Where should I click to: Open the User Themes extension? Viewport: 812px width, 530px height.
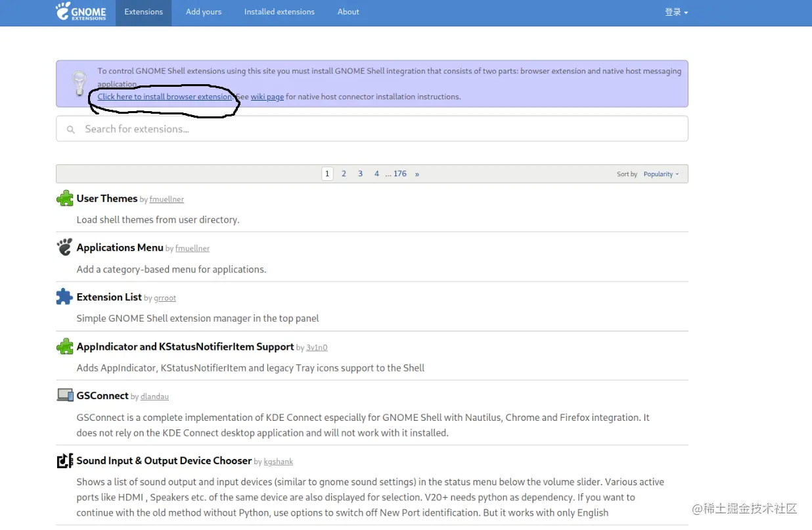click(x=107, y=198)
